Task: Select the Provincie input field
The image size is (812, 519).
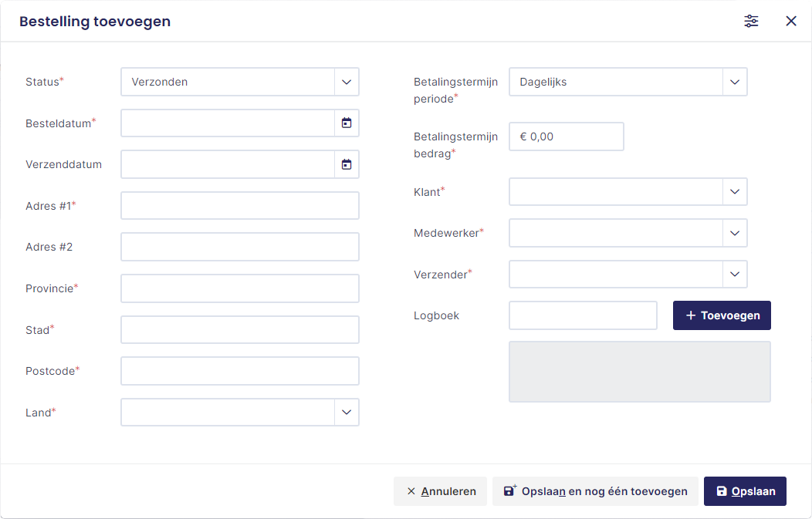Action: pyautogui.click(x=239, y=288)
